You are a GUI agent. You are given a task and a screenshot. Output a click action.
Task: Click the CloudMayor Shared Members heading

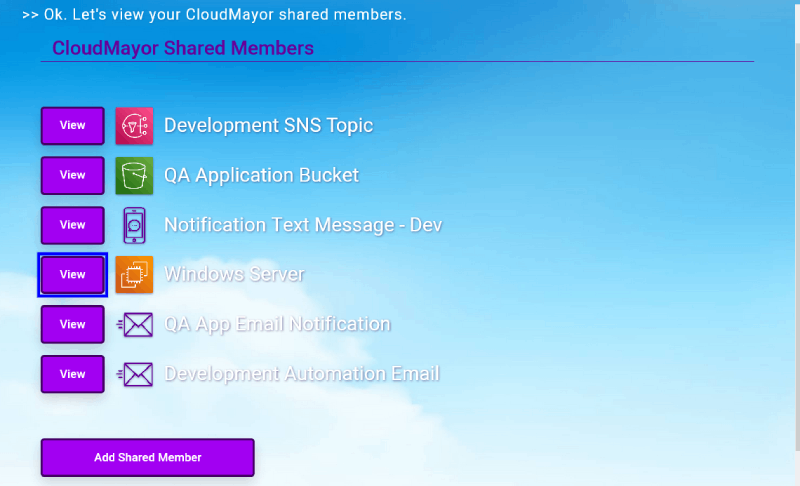tap(183, 48)
